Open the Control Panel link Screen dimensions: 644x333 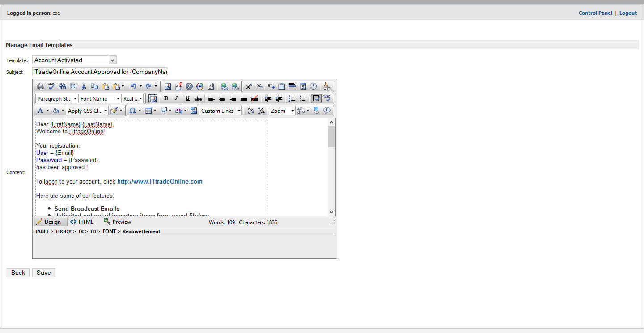tap(595, 13)
